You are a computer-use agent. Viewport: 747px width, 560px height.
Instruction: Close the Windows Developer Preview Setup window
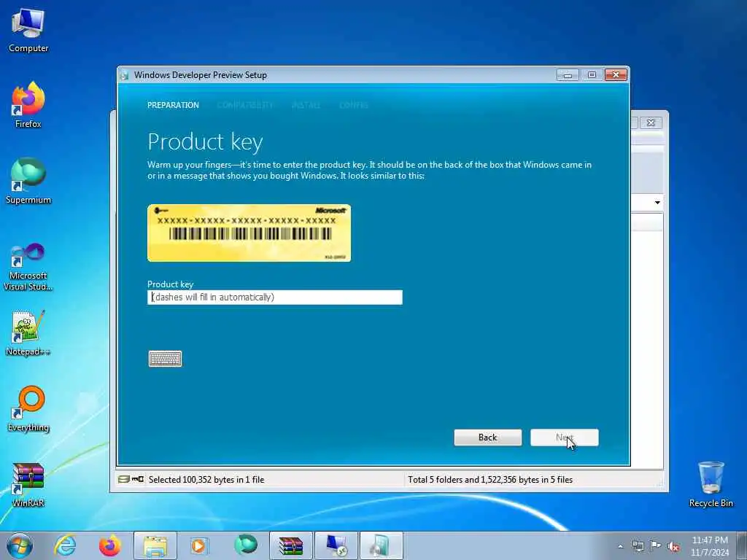616,75
